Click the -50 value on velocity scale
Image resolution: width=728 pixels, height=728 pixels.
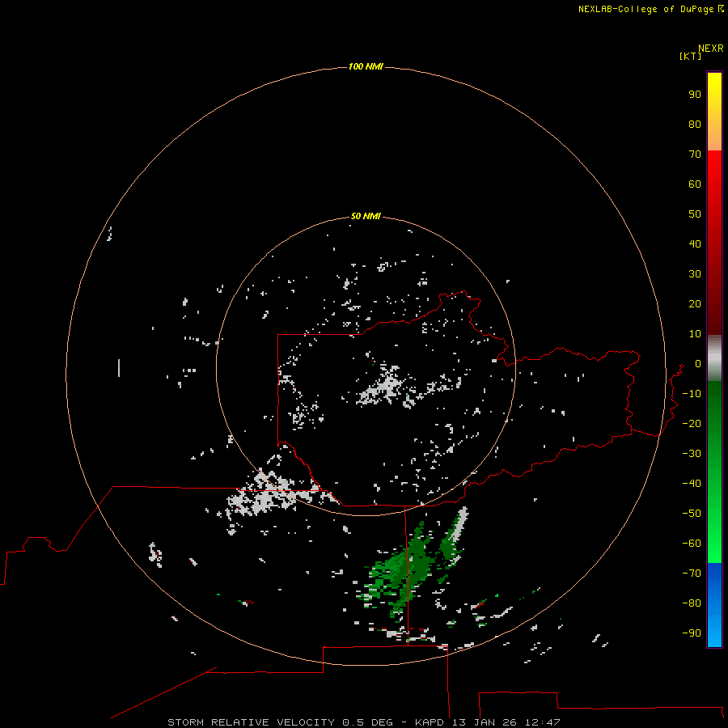[692, 514]
